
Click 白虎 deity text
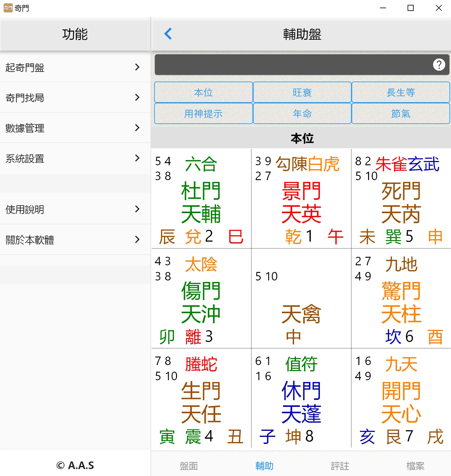pos(324,164)
